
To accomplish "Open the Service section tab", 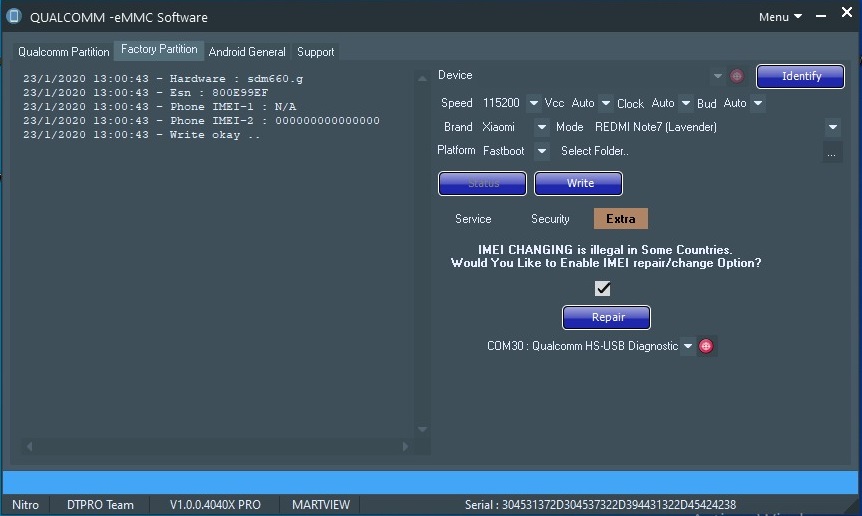I will 473,219.
